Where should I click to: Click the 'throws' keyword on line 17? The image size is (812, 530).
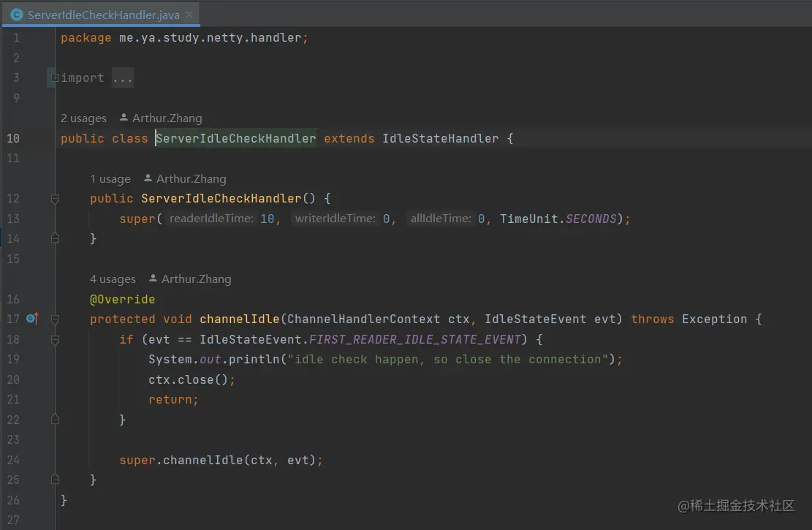coord(653,319)
